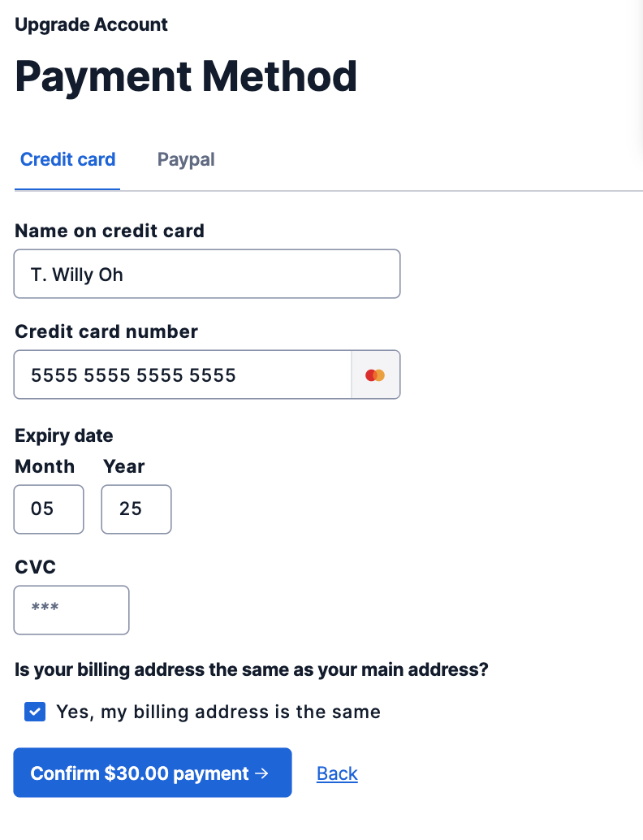Click the 'Year' label under Expiry date
643x840 pixels.
(123, 466)
